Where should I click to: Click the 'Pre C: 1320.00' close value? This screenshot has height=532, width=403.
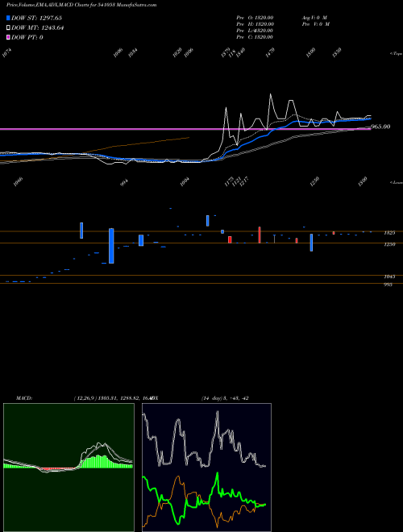pyautogui.click(x=255, y=37)
